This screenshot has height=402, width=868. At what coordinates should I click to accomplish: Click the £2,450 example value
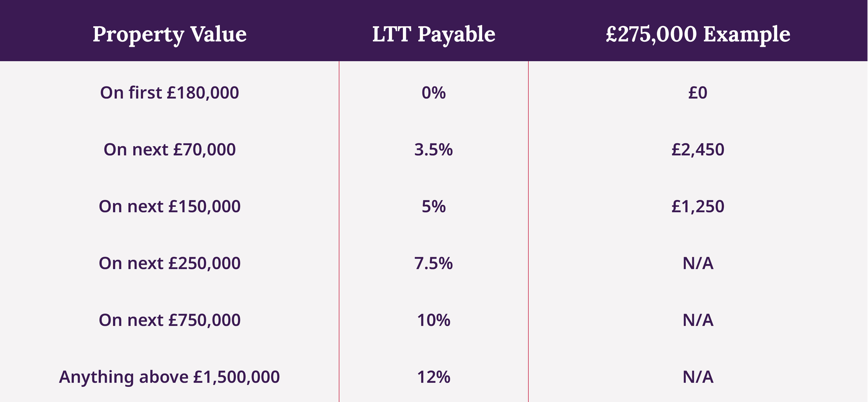(698, 149)
